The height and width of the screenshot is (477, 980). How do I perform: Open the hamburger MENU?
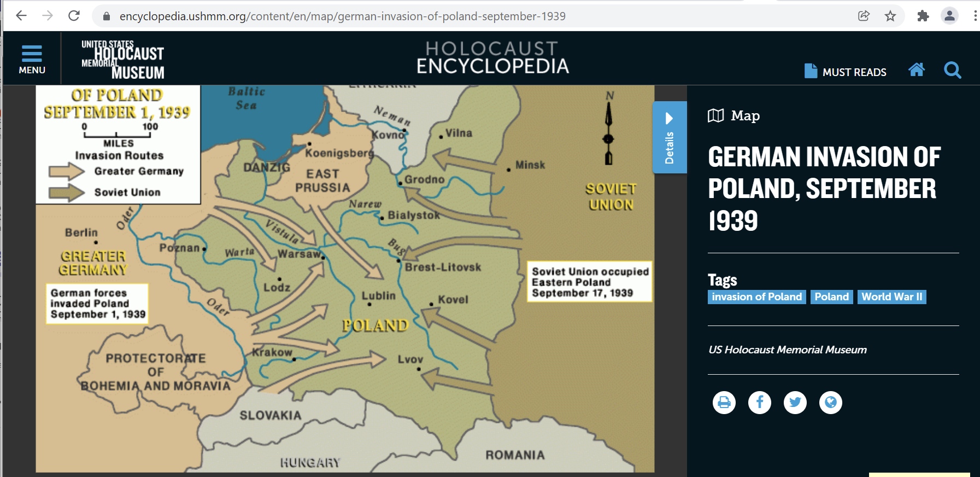click(x=32, y=59)
